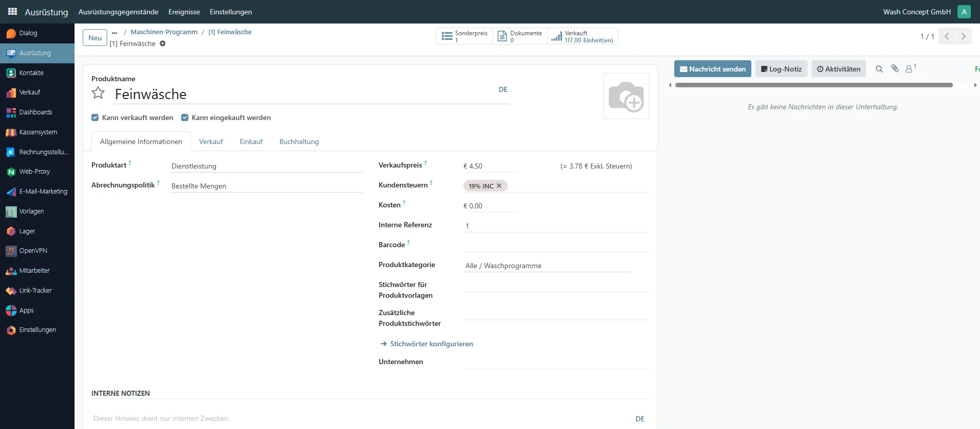Uncheck Kann verkauft werden checkbox
This screenshot has width=980, height=429.
[x=95, y=117]
